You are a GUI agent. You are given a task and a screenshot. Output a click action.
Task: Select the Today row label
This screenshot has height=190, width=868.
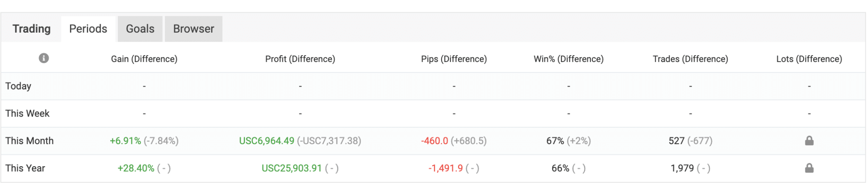tap(18, 86)
